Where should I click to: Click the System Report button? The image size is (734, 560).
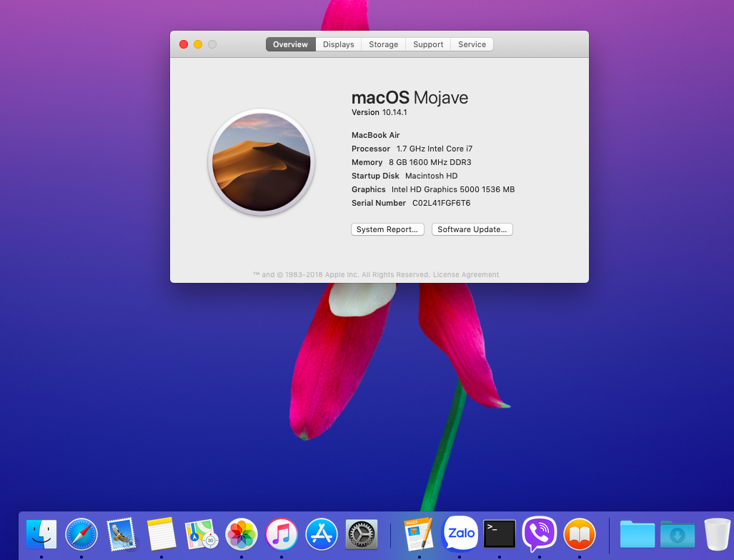(x=387, y=229)
